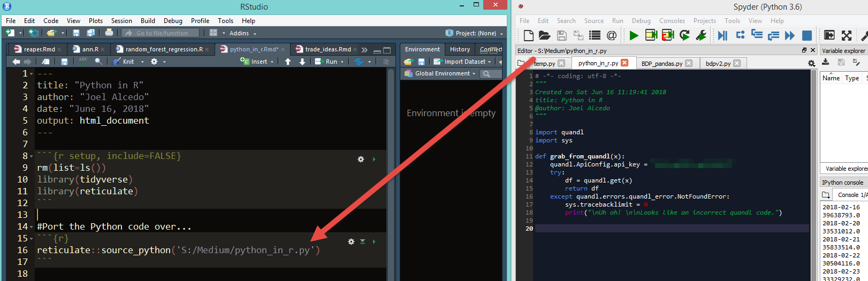This screenshot has height=281, width=868.
Task: Save workspace in Environment pane
Action: pyautogui.click(x=421, y=62)
